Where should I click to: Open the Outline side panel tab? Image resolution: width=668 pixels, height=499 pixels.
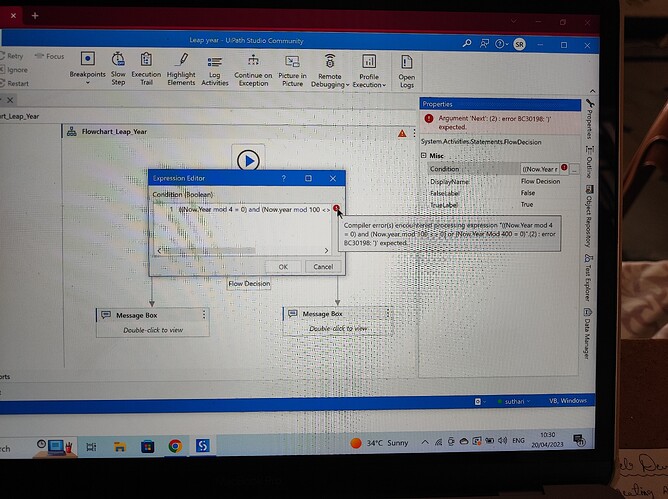tap(589, 162)
